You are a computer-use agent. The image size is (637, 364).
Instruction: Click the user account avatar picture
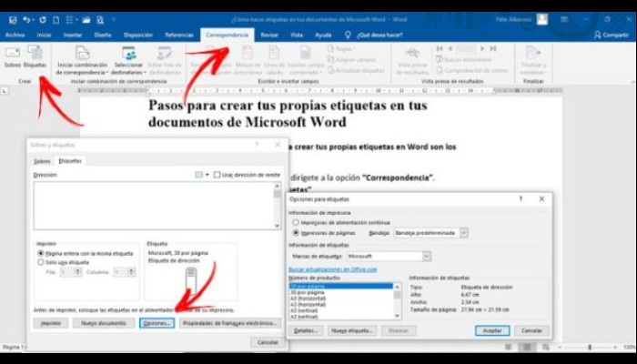542,19
